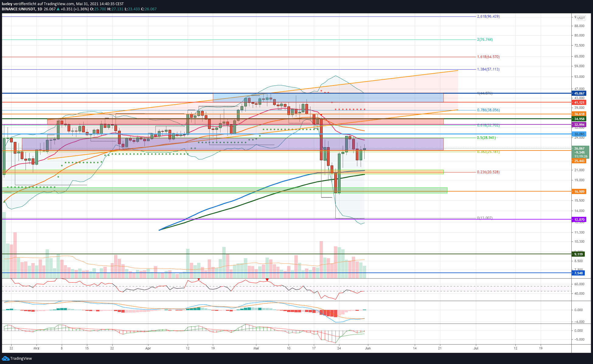Click the 11.300 price axis value
Screen dimensions: 593x364
point(579,232)
